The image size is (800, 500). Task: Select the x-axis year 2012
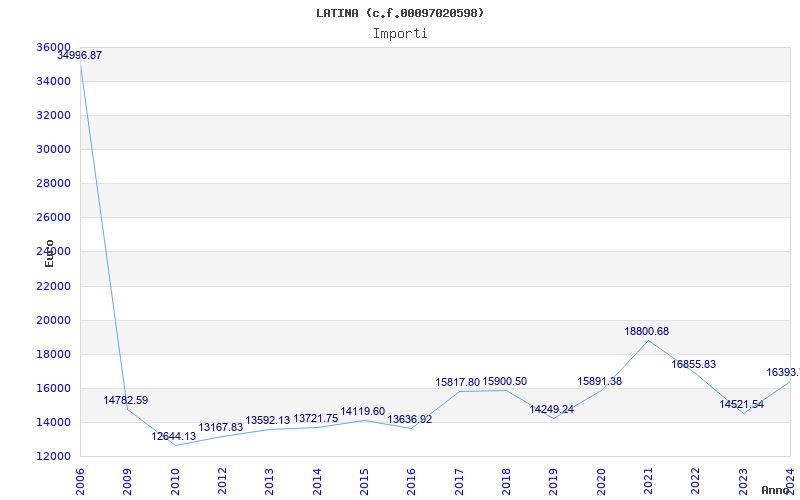pos(222,481)
